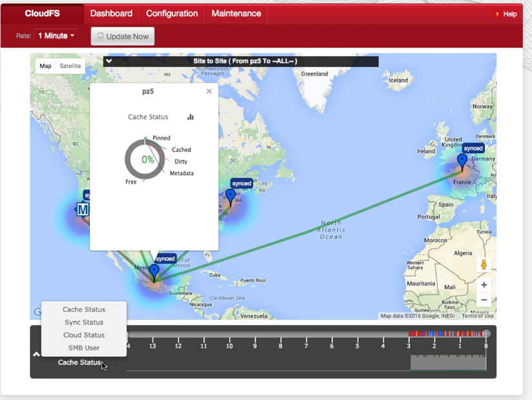The width and height of the screenshot is (532, 400).
Task: Click the 0% cache donut chart
Action: (x=145, y=159)
